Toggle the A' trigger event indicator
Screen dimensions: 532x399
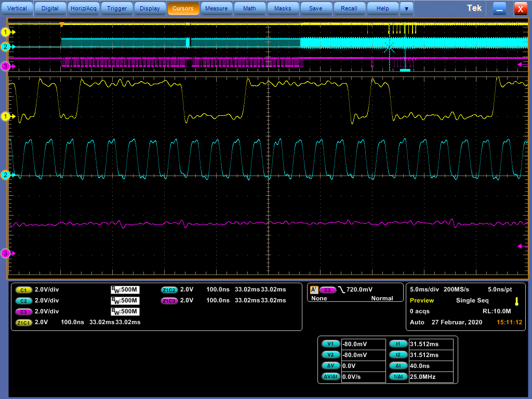(x=313, y=290)
